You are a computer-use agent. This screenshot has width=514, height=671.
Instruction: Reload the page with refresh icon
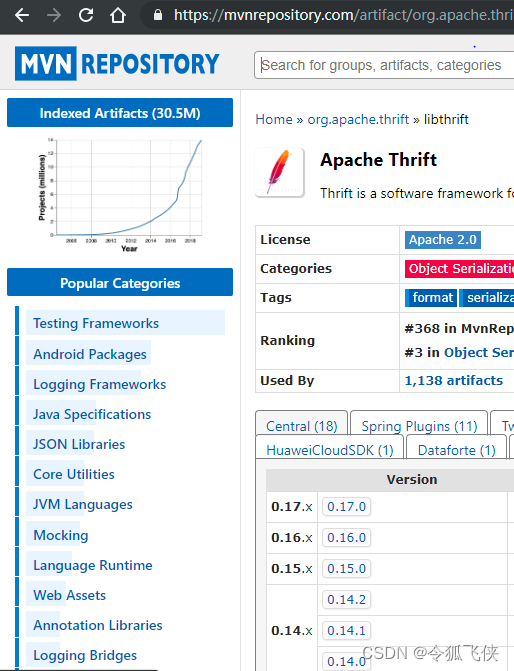86,15
